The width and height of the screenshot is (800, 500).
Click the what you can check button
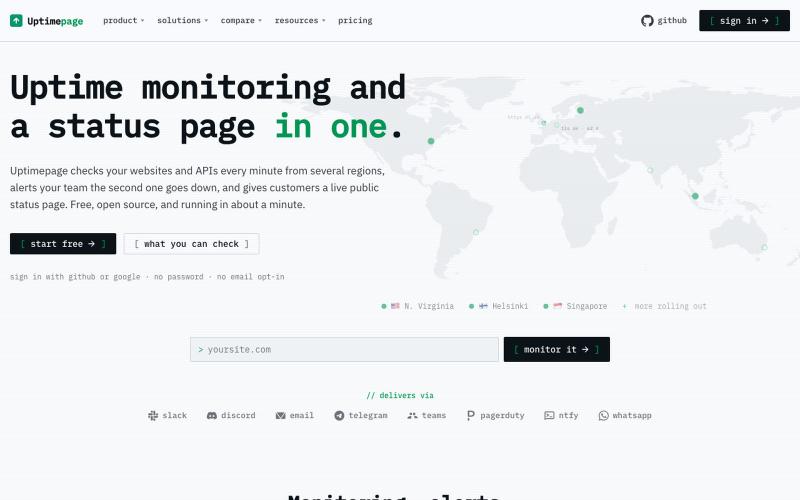point(191,244)
